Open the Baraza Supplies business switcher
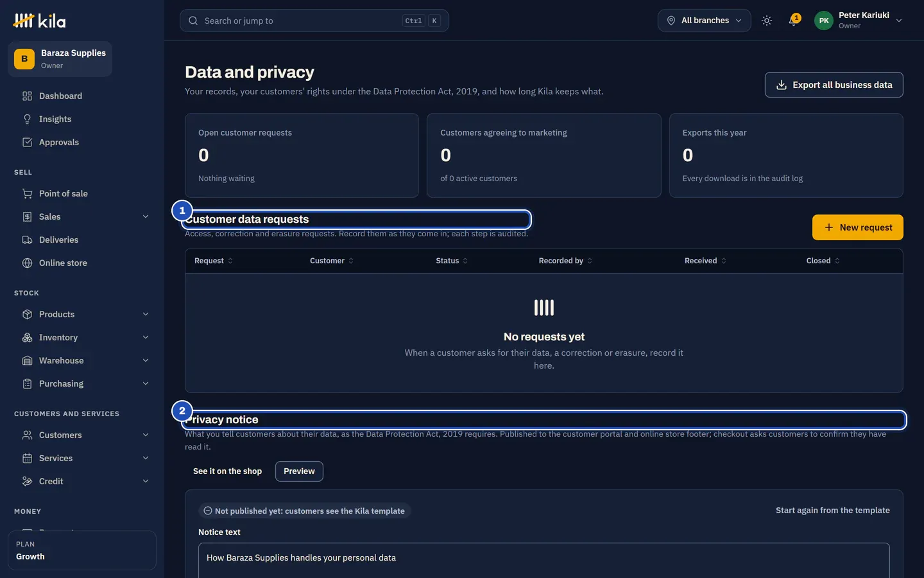924x578 pixels. (x=60, y=59)
